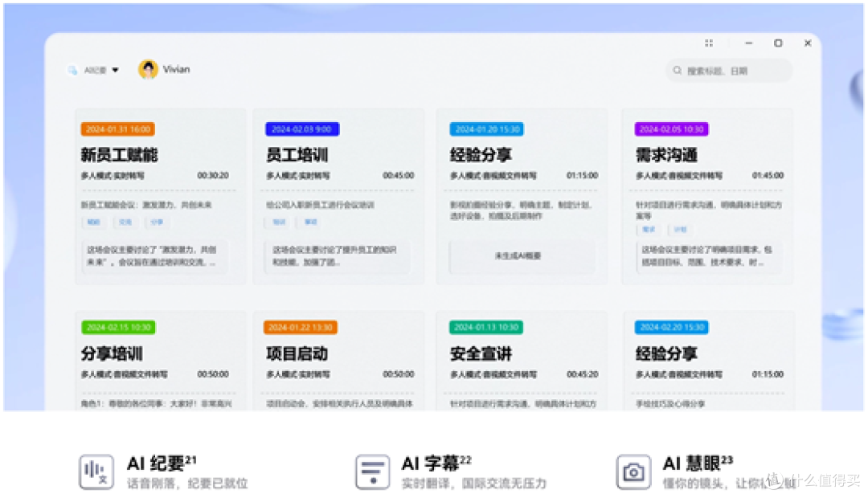Open the 项目启动 meeting title

(297, 353)
